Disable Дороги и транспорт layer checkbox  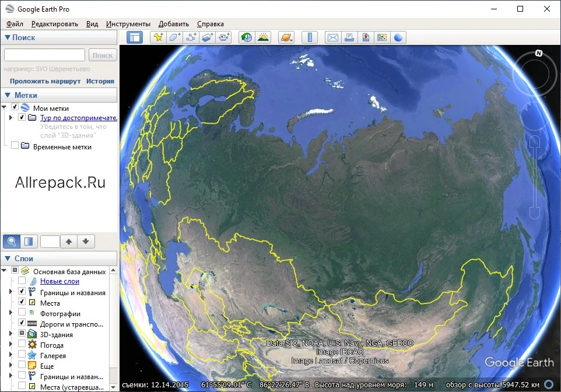click(x=22, y=323)
